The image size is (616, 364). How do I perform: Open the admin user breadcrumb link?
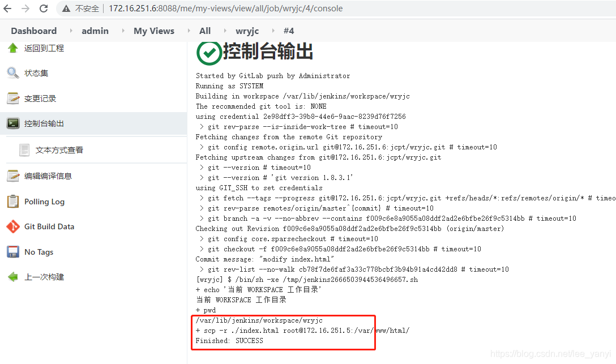coord(95,31)
